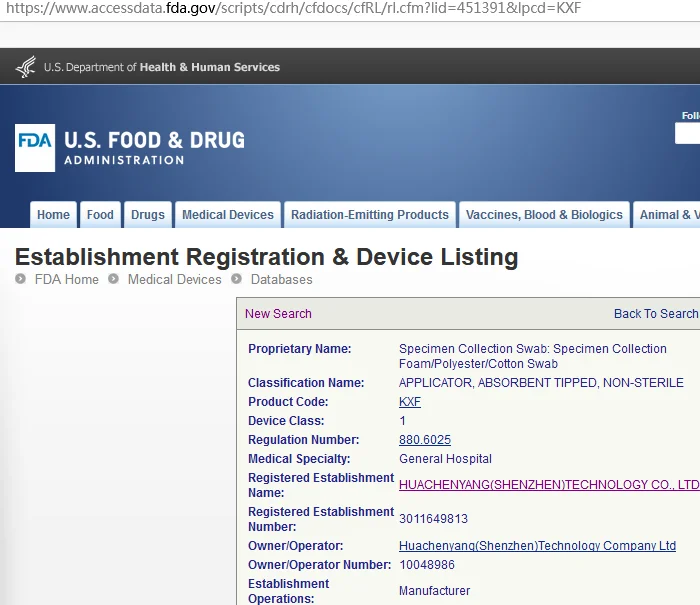
Task: Click the Specimen Collection Swab proprietary name value
Action: pyautogui.click(x=533, y=356)
